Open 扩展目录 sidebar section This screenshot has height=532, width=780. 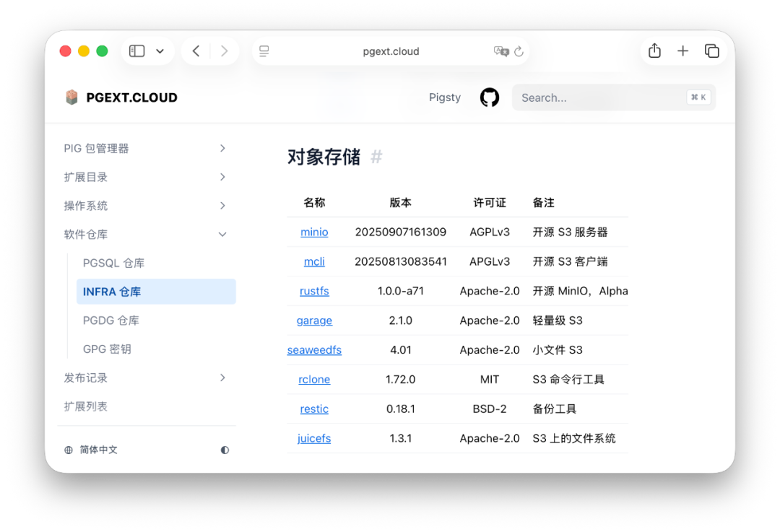[85, 177]
